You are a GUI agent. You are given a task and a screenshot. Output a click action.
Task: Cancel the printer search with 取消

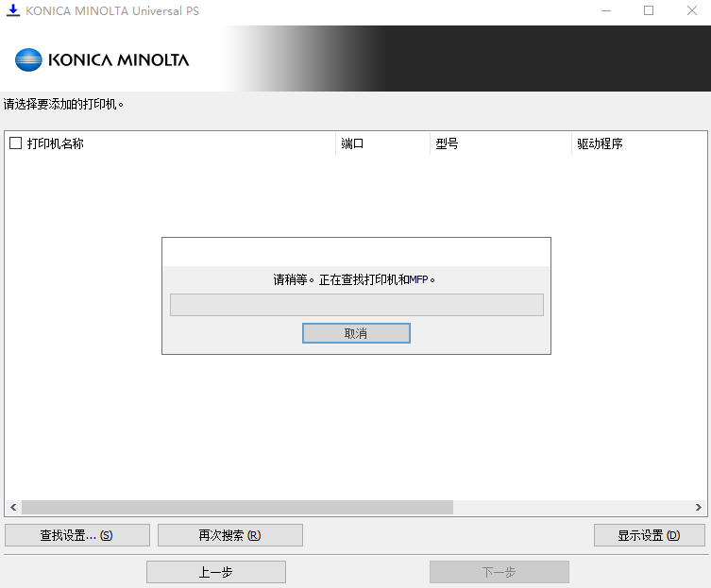[x=356, y=333]
